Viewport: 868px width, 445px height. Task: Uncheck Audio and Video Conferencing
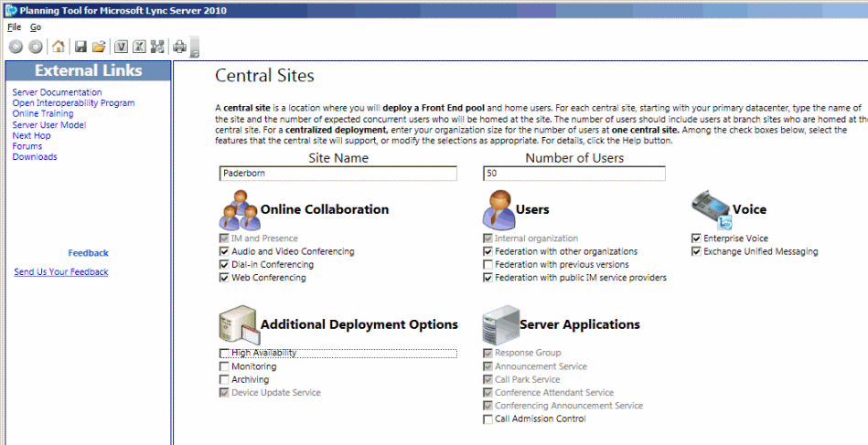click(x=224, y=251)
